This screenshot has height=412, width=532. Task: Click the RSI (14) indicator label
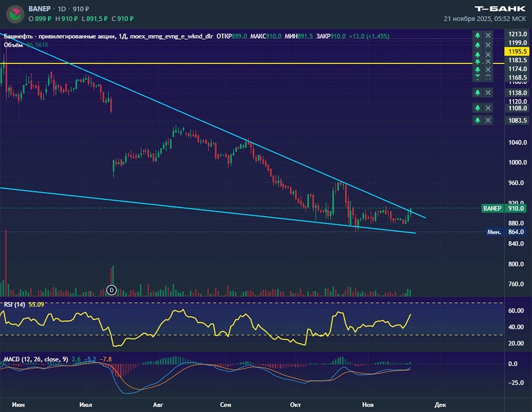click(14, 304)
